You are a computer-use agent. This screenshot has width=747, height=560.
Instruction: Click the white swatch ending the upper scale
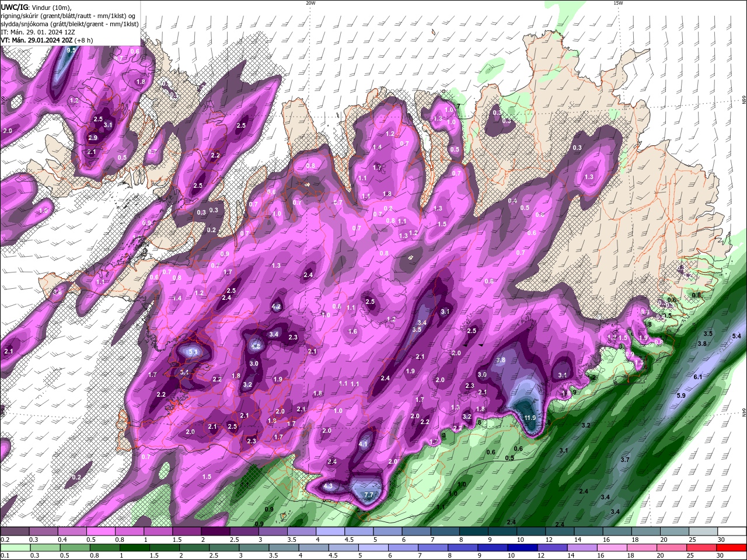[732, 531]
